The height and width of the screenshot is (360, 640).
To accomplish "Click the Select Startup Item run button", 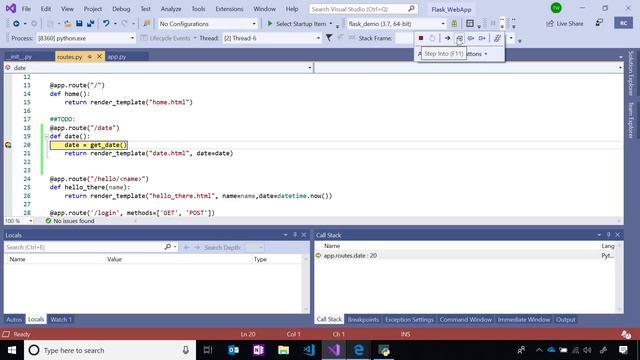I will tap(297, 24).
